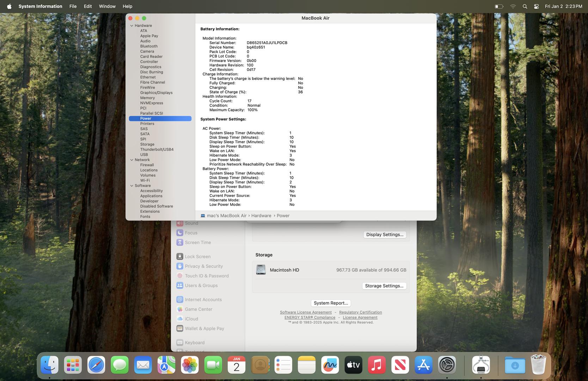This screenshot has width=588, height=381.
Task: Click the Macintosh HD drive icon
Action: 261,270
